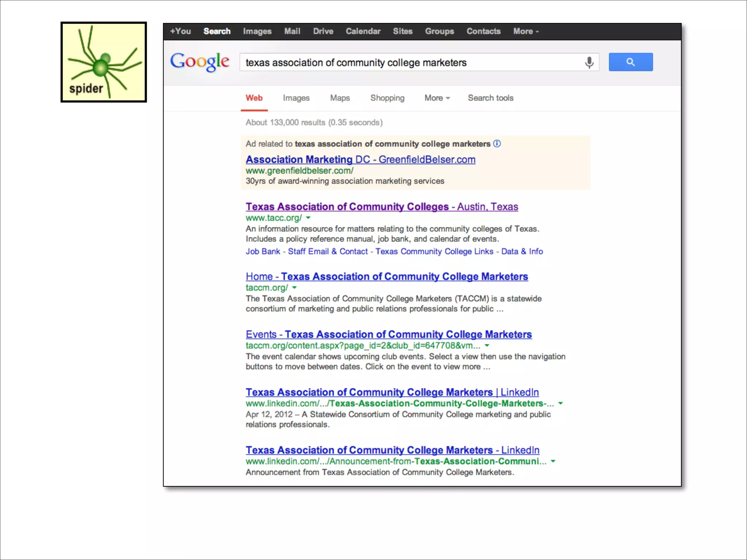Expand the arrow beside taccm.org/ URL
The height and width of the screenshot is (560, 747).
click(x=294, y=288)
